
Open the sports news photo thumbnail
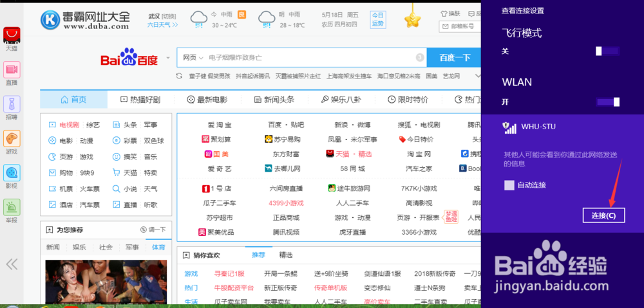pos(106,282)
